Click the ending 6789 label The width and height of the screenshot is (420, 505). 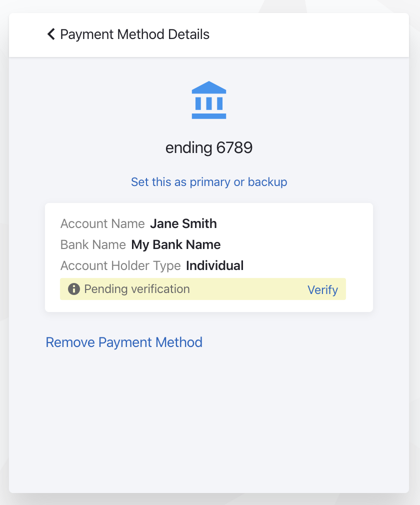[x=209, y=147]
